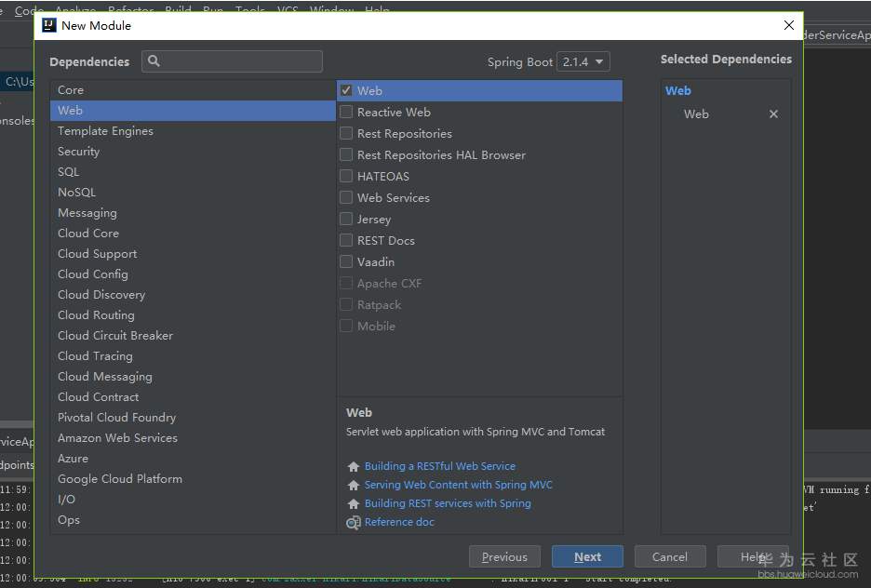Open the Reference doc link
The image size is (871, 588).
tap(399, 523)
